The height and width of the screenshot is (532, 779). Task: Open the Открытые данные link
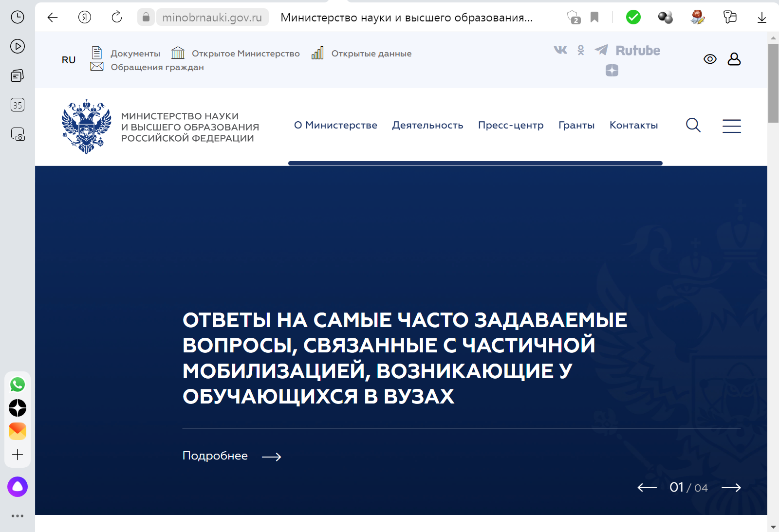[x=371, y=54]
